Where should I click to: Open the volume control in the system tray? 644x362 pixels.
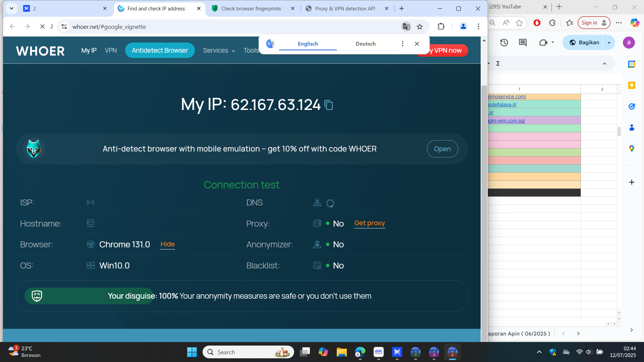(589, 352)
